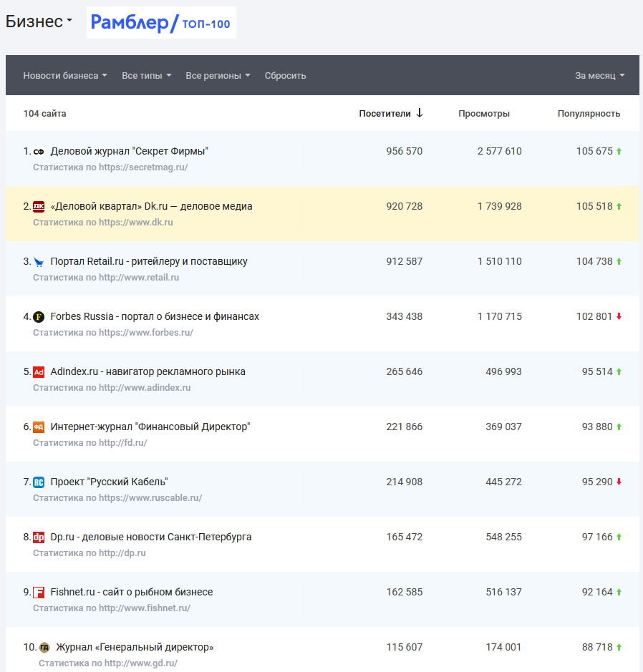The image size is (643, 672).
Task: Click the Adindex.ru red Ad favicon
Action: pyautogui.click(x=39, y=372)
